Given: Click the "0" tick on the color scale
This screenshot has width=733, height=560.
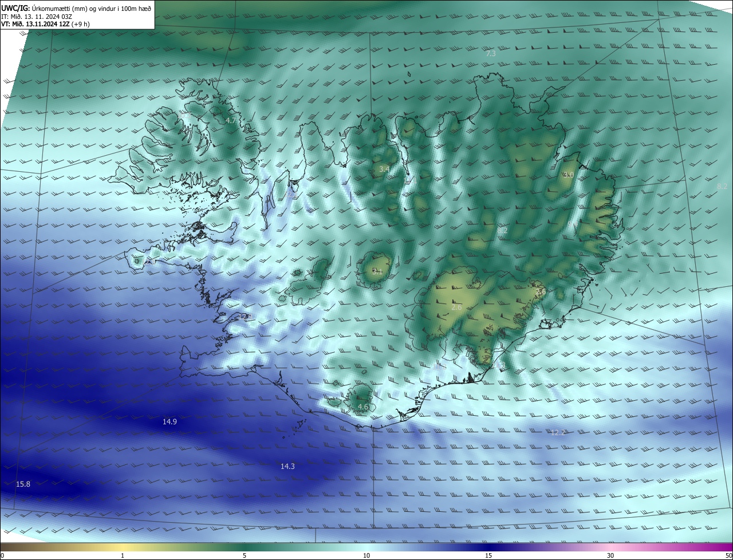Looking at the screenshot, I should tap(2, 555).
